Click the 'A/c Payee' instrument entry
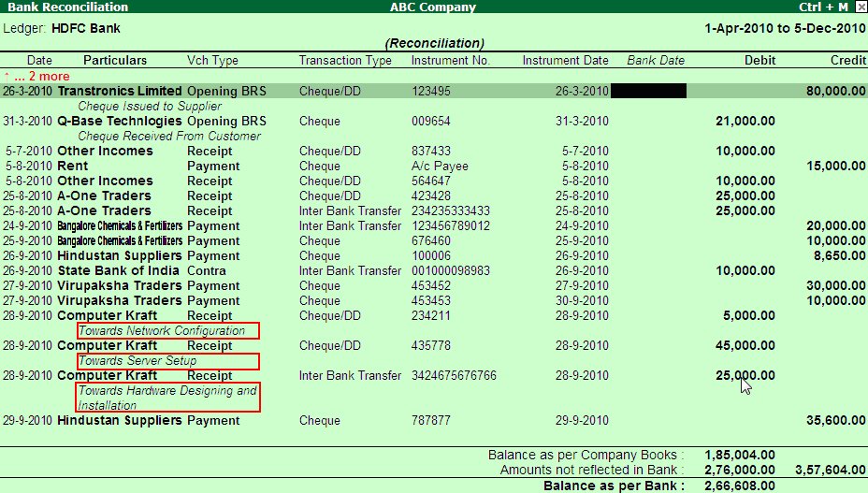The image size is (868, 493). 440,166
